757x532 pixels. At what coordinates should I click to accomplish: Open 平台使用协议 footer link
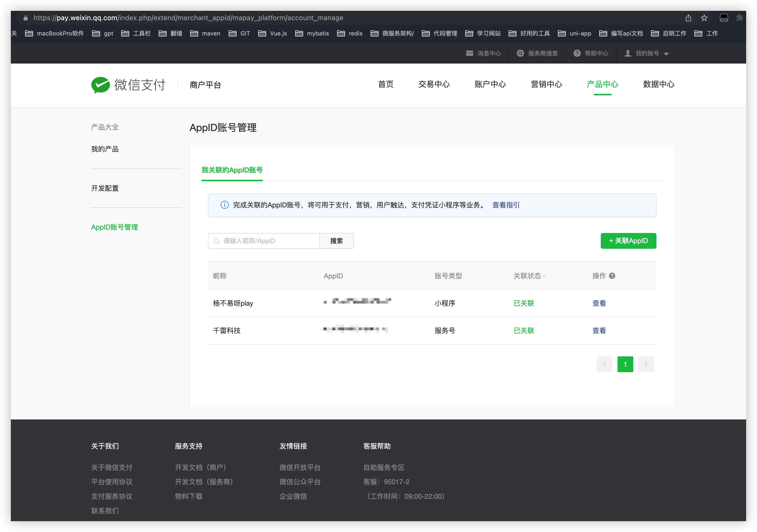coord(112,482)
